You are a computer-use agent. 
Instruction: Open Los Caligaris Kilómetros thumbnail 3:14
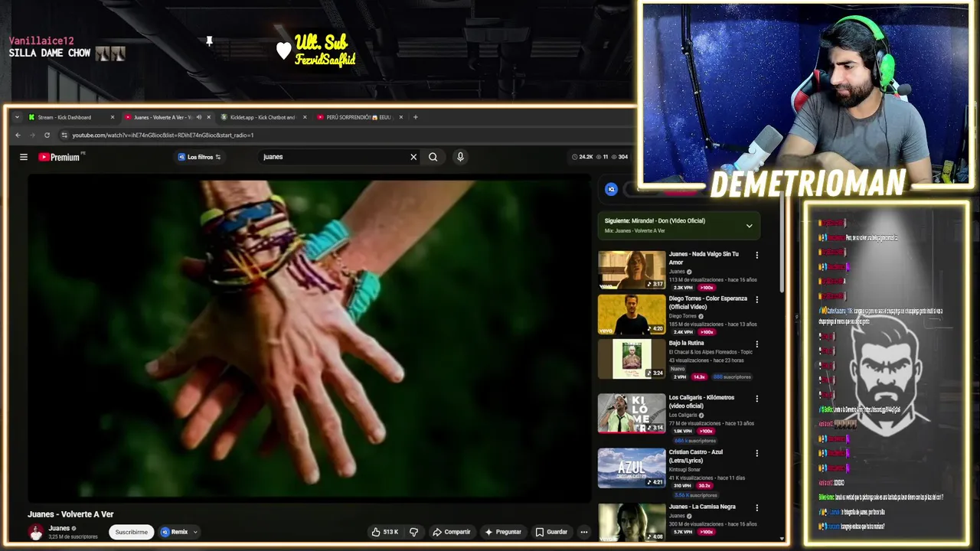pyautogui.click(x=632, y=413)
